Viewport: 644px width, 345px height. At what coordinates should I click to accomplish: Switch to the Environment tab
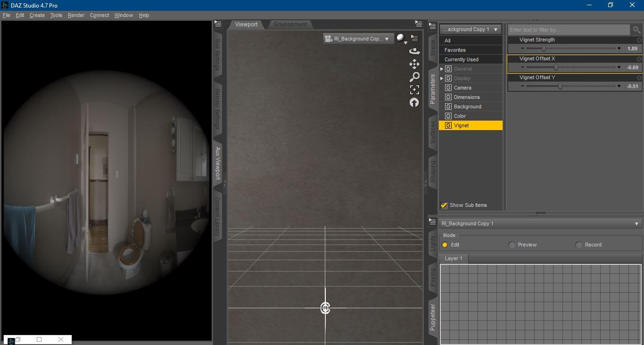pos(290,25)
